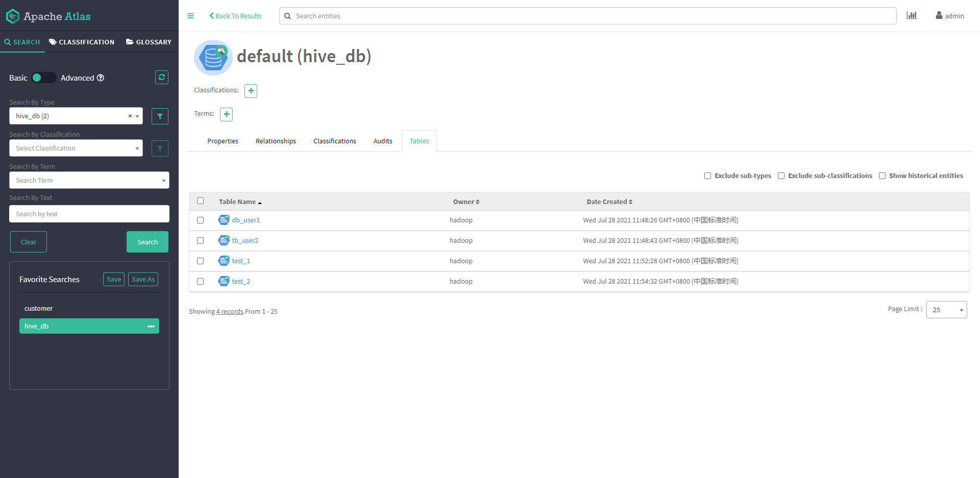Check the db_user1 row checkbox

[x=200, y=220]
